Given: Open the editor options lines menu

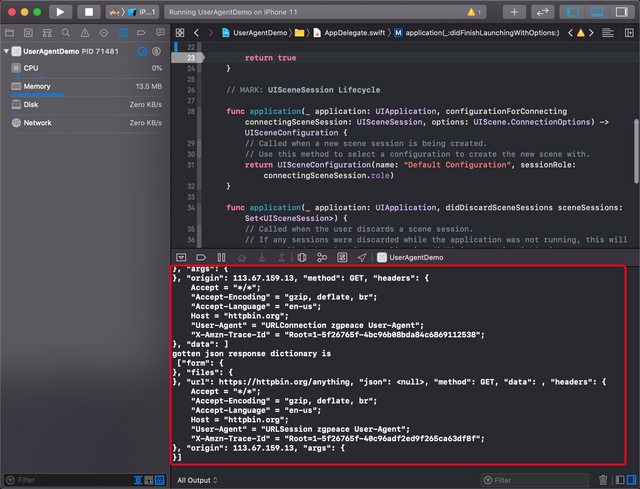Looking at the screenshot, I should point(608,33).
